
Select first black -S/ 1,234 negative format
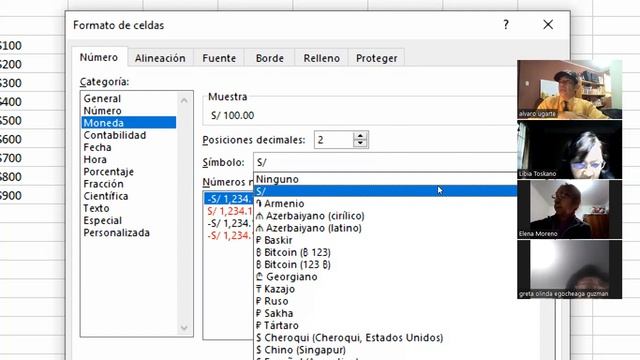coord(229,223)
